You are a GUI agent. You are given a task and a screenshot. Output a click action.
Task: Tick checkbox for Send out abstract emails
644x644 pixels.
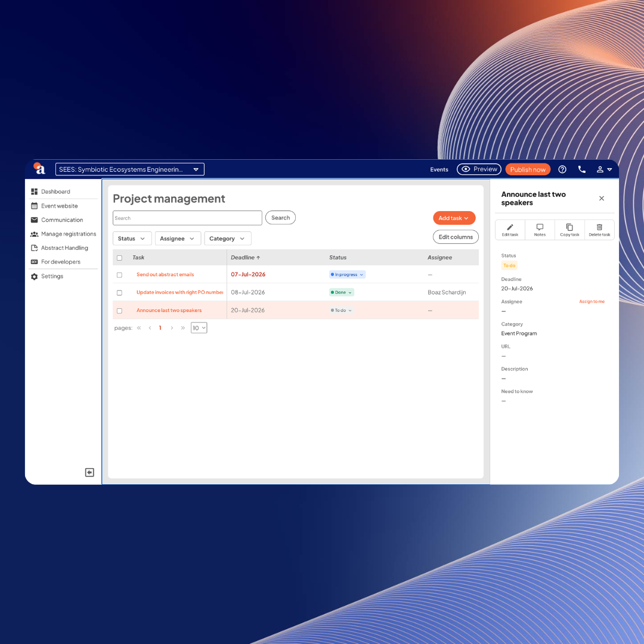tap(119, 275)
